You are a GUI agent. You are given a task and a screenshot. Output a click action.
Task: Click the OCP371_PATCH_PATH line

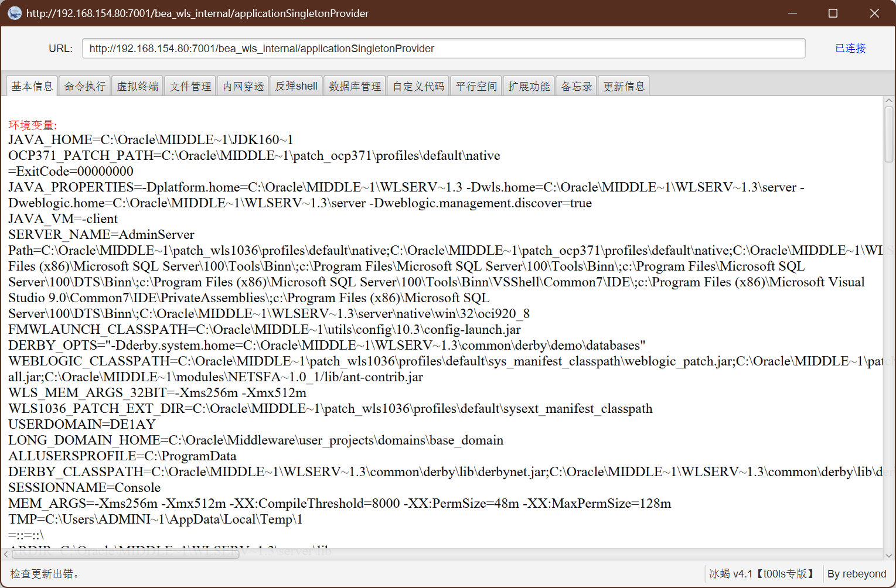pyautogui.click(x=254, y=155)
